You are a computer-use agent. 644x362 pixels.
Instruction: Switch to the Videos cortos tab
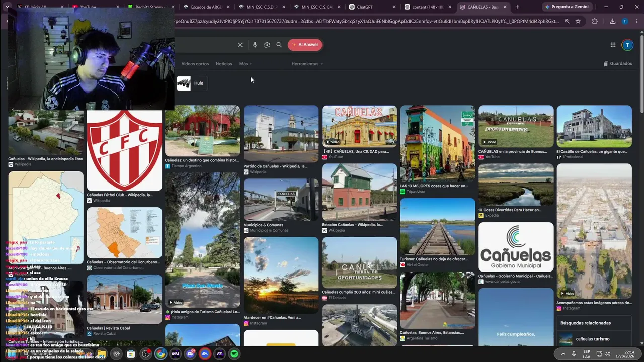coord(195,64)
